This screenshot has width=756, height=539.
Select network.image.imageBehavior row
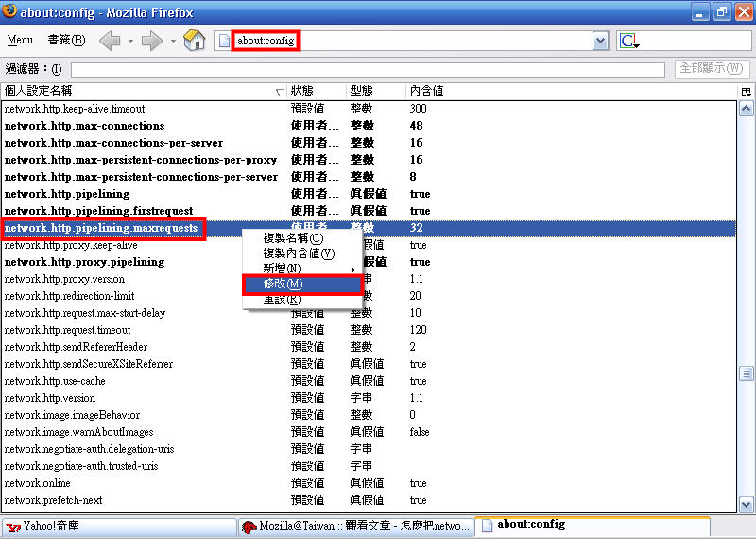pos(369,415)
